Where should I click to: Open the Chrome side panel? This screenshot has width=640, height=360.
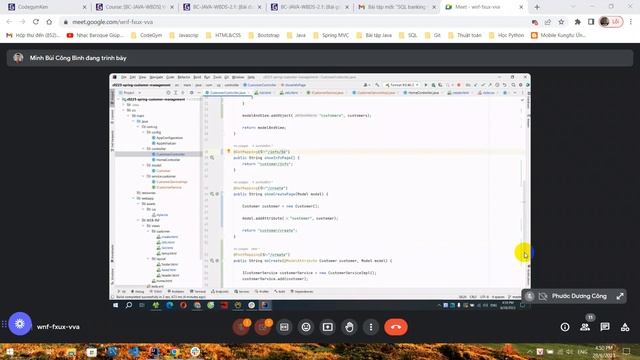(591, 22)
